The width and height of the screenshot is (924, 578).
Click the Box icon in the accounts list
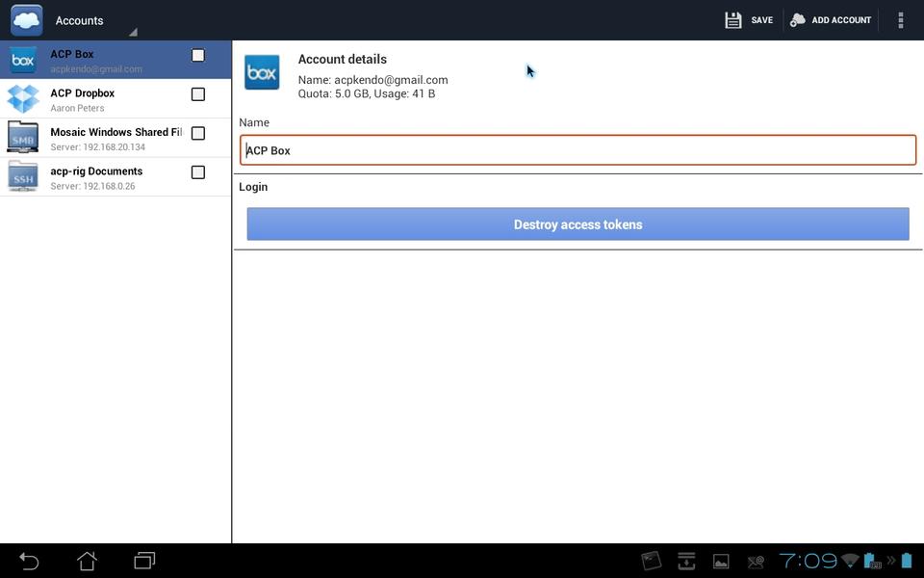click(23, 61)
